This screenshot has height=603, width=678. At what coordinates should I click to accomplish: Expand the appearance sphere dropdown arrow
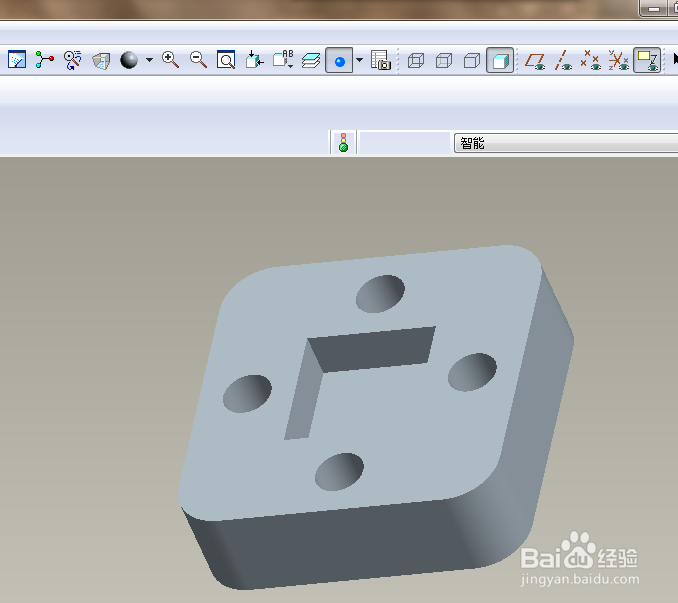[149, 60]
